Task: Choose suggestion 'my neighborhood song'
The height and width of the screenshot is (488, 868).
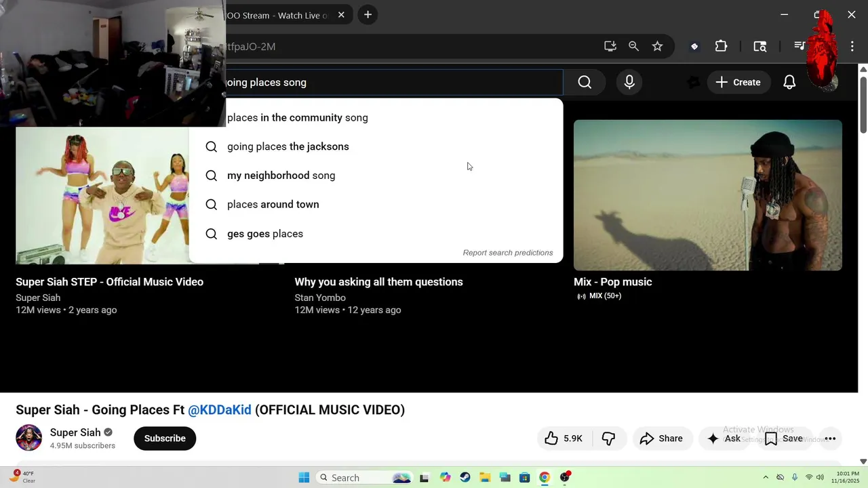Action: [376, 176]
